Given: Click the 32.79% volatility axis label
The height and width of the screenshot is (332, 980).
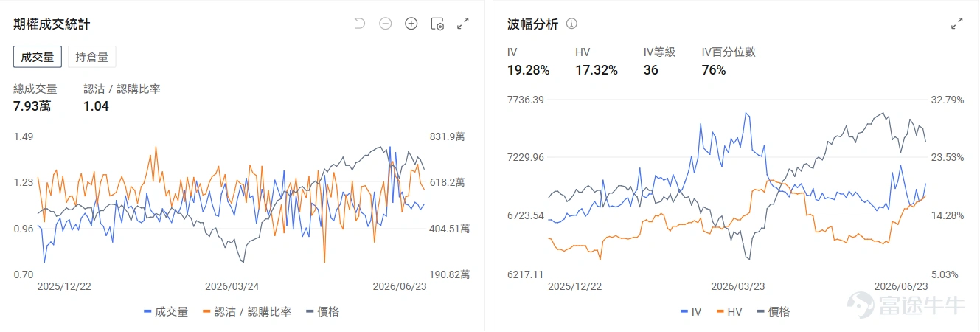Looking at the screenshot, I should 948,100.
